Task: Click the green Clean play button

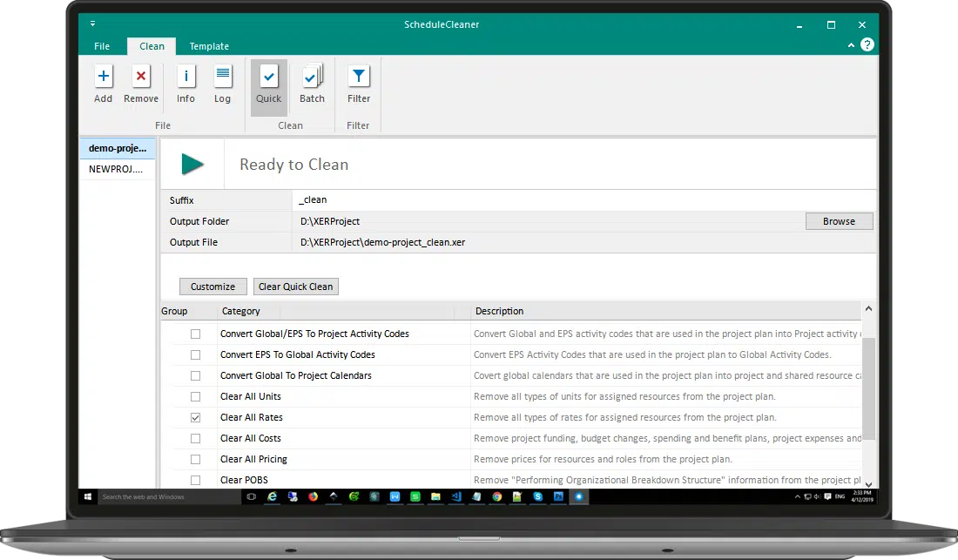Action: tap(191, 164)
